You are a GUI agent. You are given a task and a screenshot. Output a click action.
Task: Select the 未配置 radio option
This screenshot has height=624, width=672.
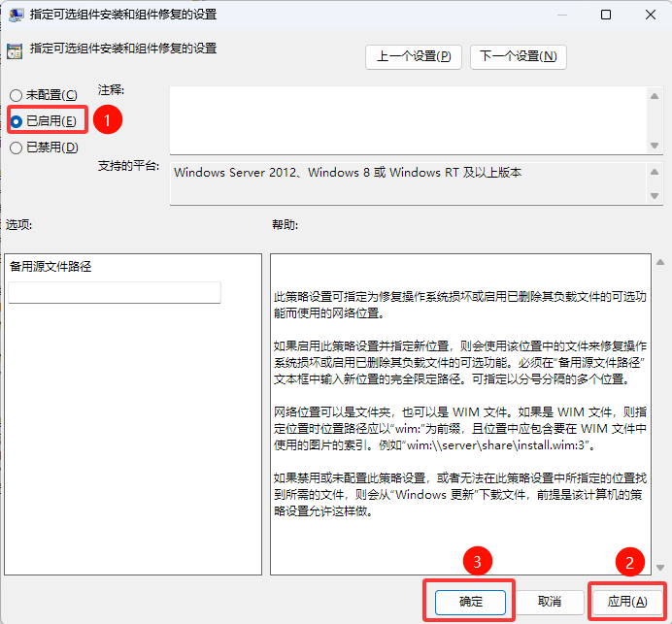pyautogui.click(x=16, y=95)
